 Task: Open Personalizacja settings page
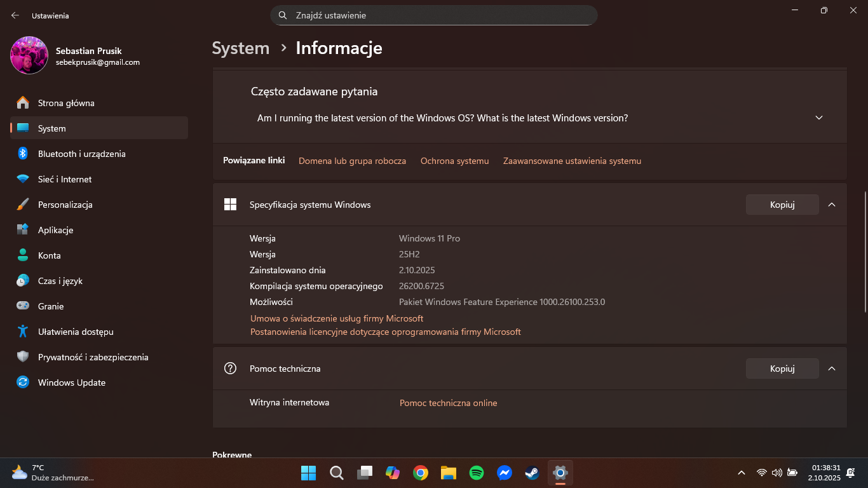point(65,205)
